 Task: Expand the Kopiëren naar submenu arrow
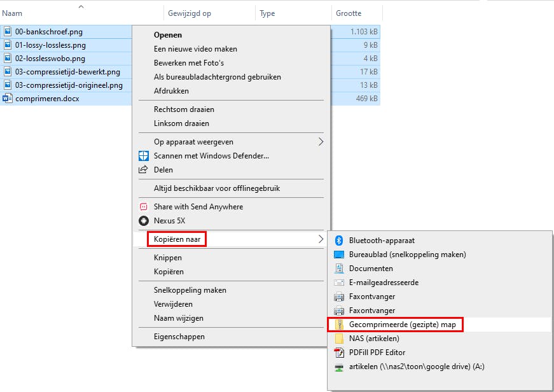(x=321, y=239)
